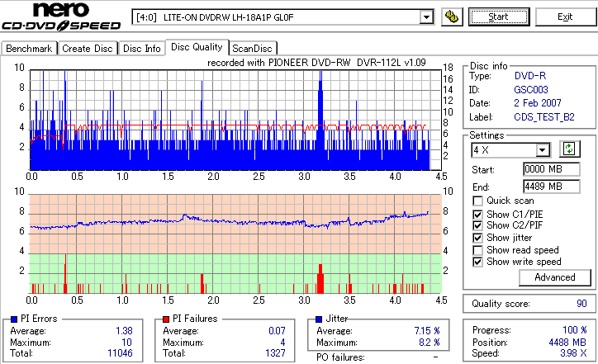Image resolution: width=598 pixels, height=364 pixels.
Task: Click the blue Jitter legend square
Action: click(319, 319)
